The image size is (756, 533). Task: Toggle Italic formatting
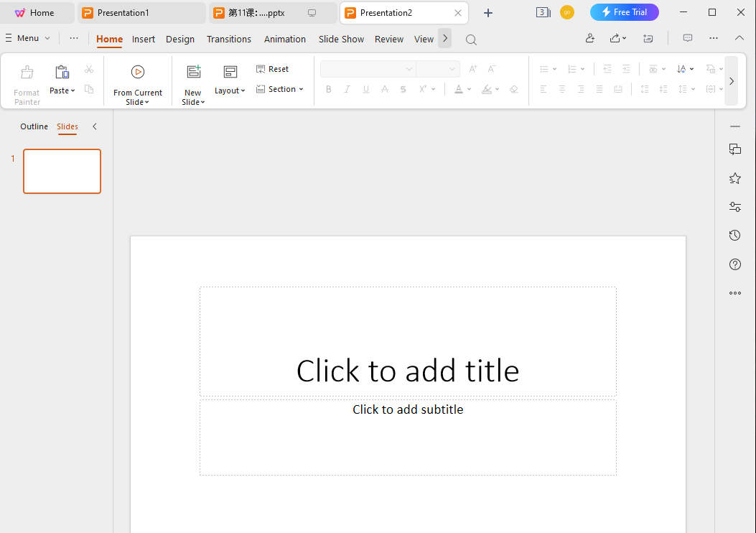pos(347,89)
